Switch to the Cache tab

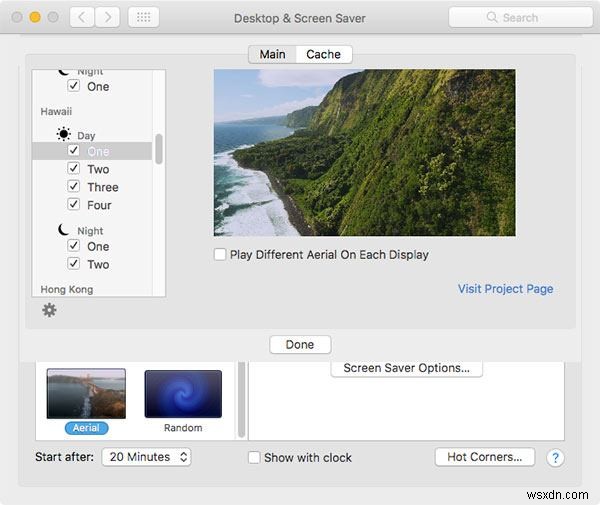324,54
